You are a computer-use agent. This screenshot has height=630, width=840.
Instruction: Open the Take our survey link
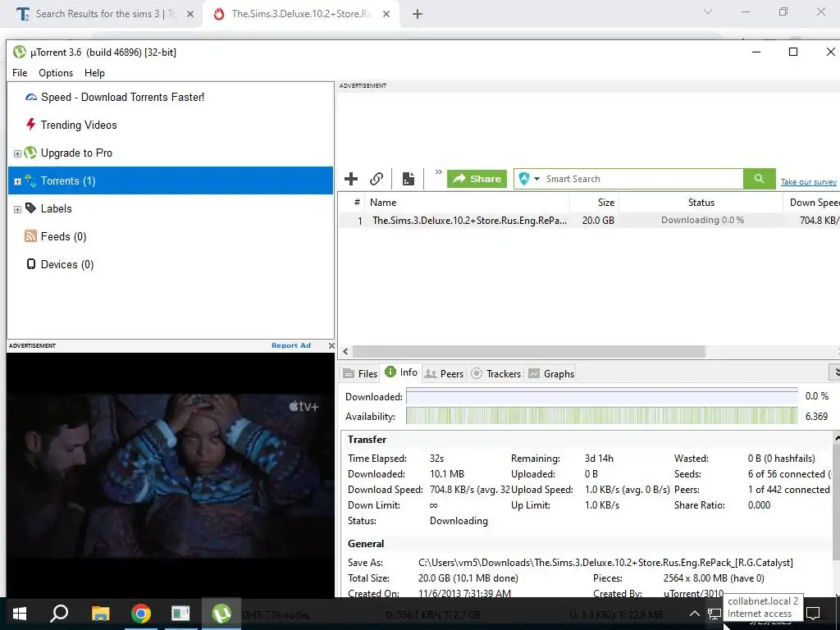808,182
